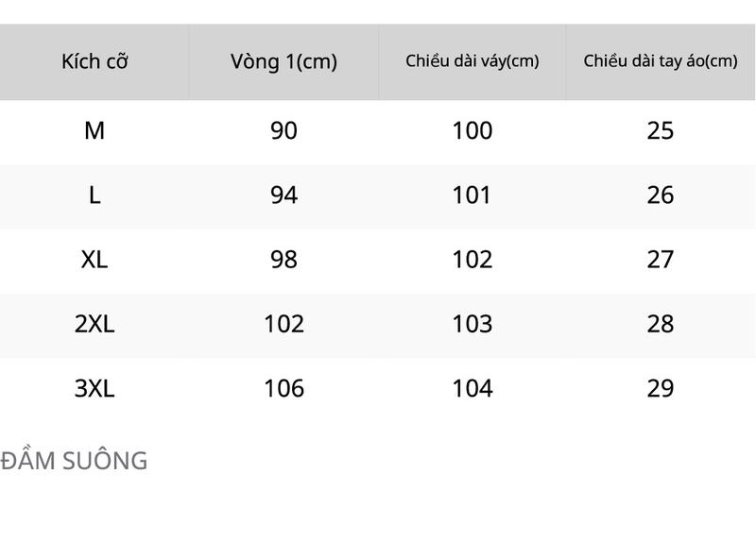Select the M size row label
This screenshot has width=756, height=559.
point(94,130)
